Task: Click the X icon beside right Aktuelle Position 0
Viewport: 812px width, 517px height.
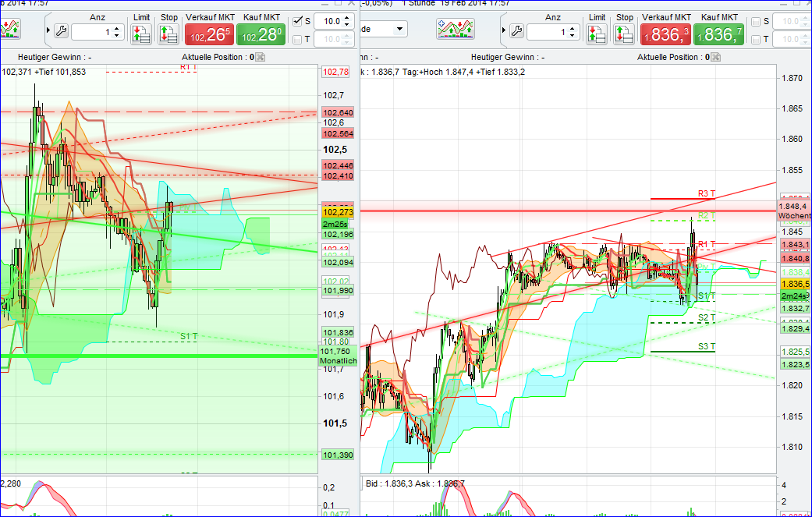Action: coord(714,56)
